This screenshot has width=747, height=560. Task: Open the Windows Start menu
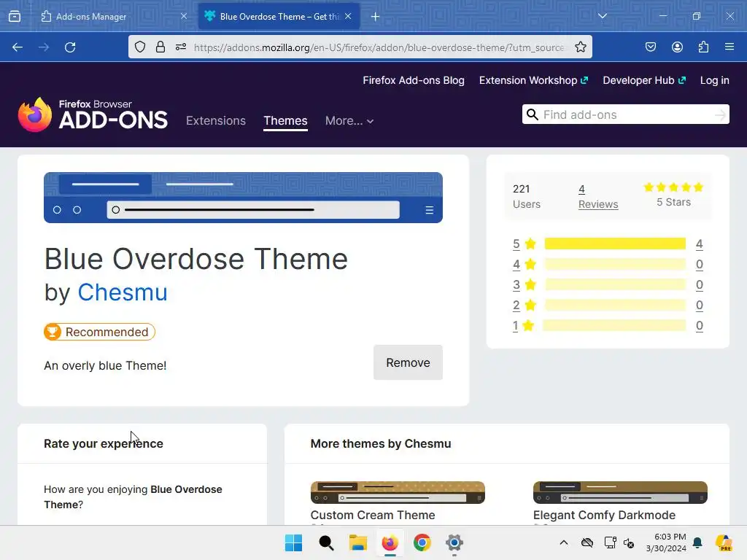coord(293,542)
